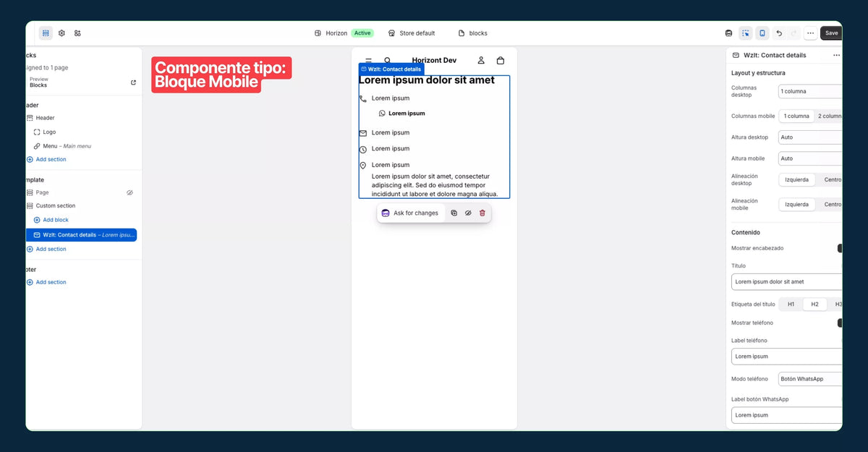Open Theme settings gear icon
The width and height of the screenshot is (868, 452).
pos(62,33)
